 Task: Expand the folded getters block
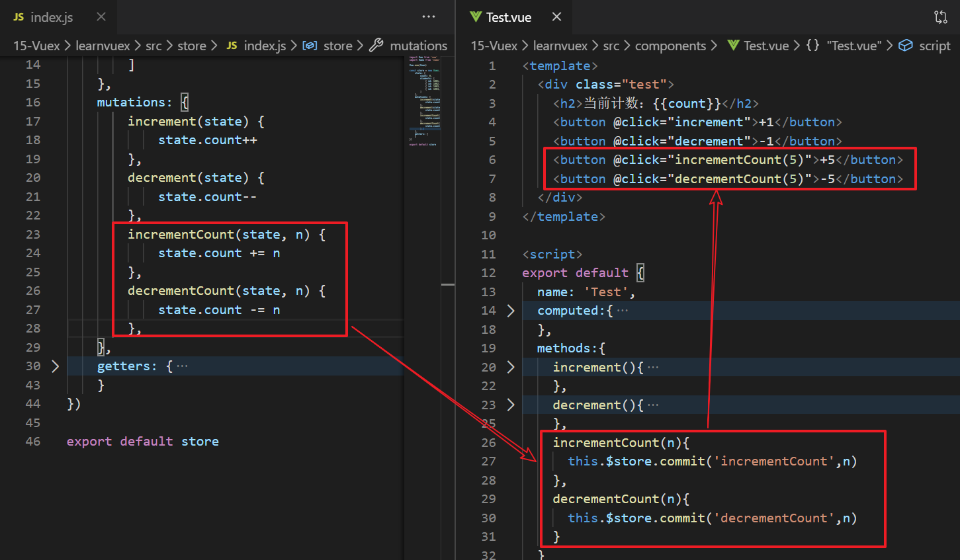coord(55,366)
